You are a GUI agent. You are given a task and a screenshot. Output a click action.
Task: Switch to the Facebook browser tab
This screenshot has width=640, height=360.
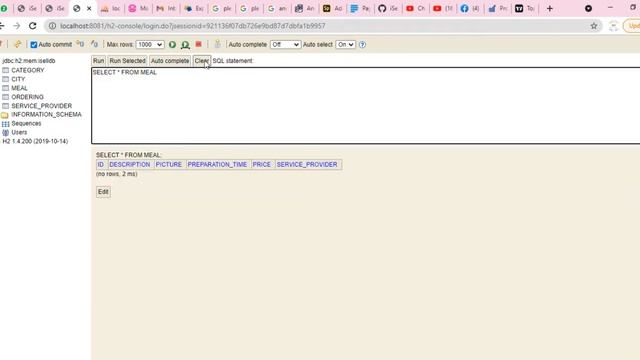(x=470, y=8)
